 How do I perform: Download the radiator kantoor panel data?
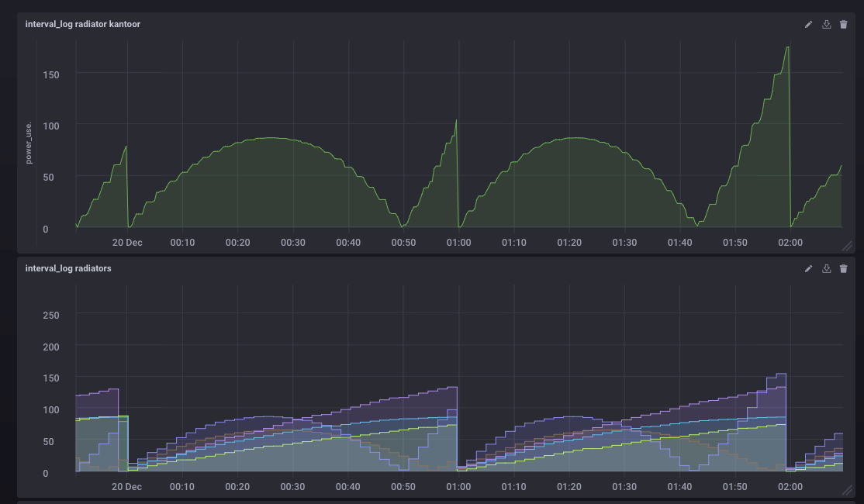point(826,24)
